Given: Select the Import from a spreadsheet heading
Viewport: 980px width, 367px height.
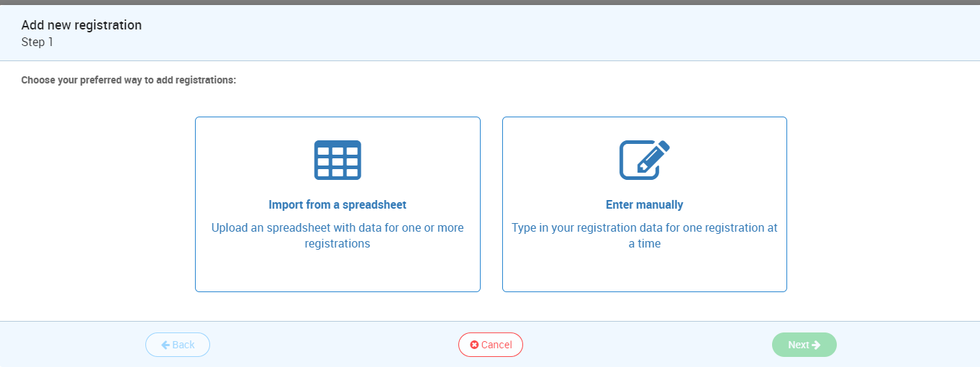Looking at the screenshot, I should (x=337, y=204).
